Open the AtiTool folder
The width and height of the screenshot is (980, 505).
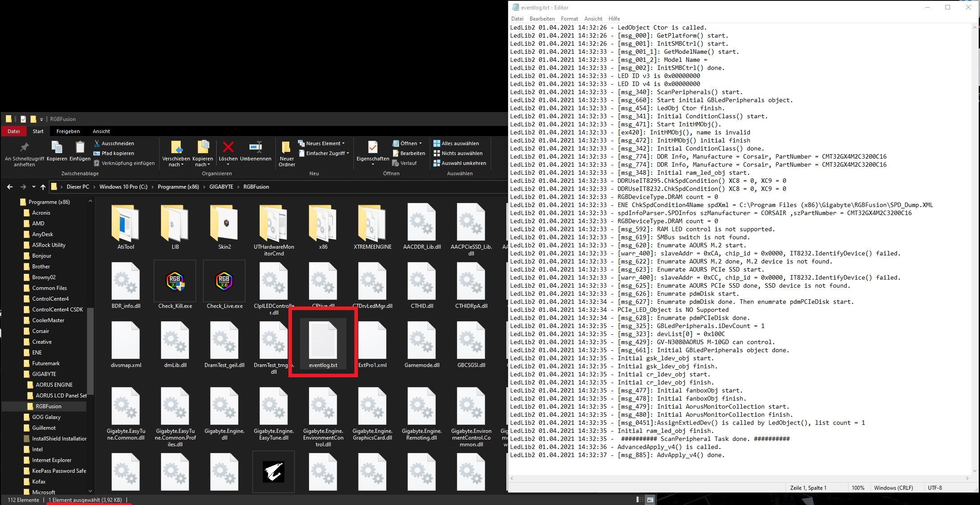(126, 227)
